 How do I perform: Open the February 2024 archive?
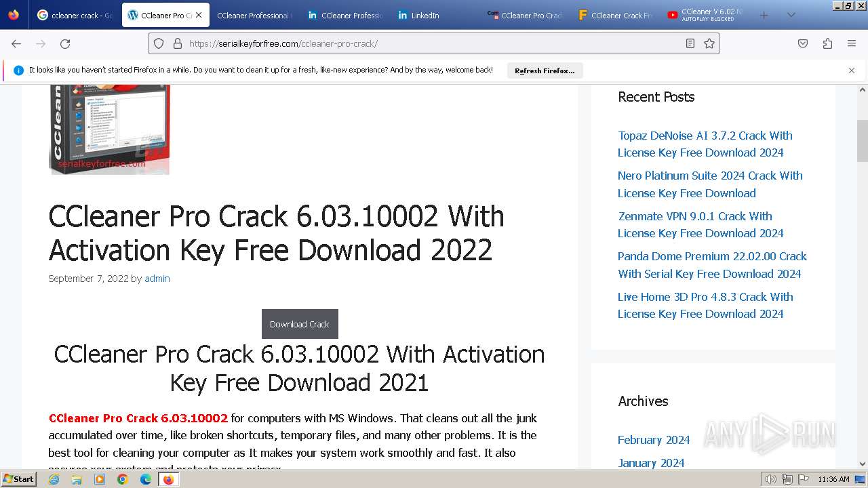coord(654,440)
